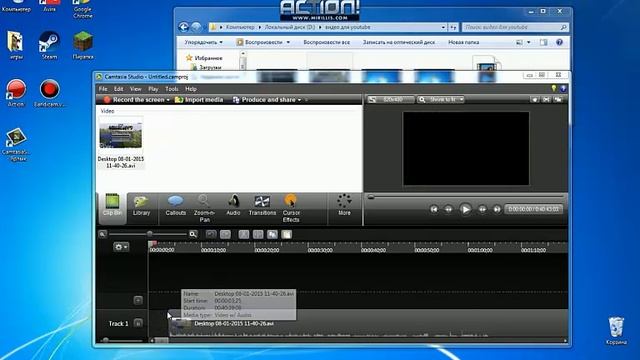This screenshot has width=640, height=360.
Task: Open the File menu
Action: [x=103, y=89]
